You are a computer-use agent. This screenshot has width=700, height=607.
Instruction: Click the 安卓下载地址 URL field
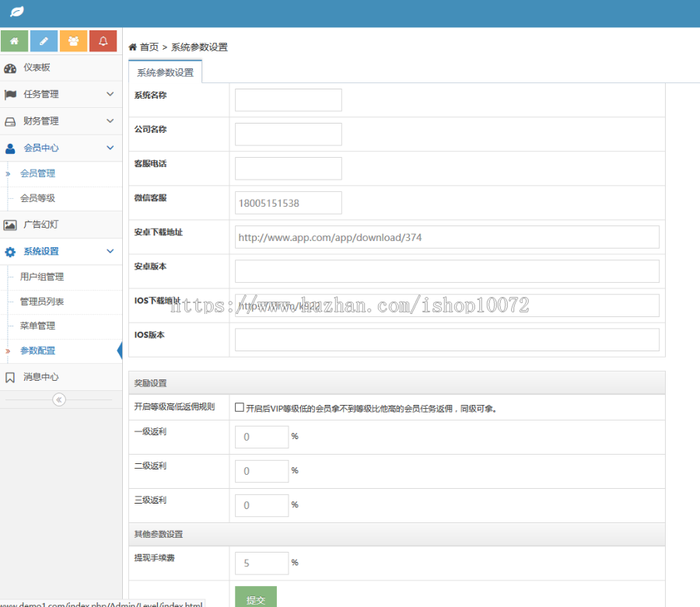[x=447, y=237]
